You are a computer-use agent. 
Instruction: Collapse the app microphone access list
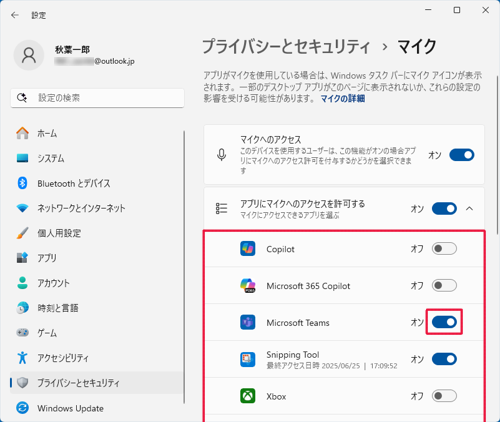coord(469,209)
